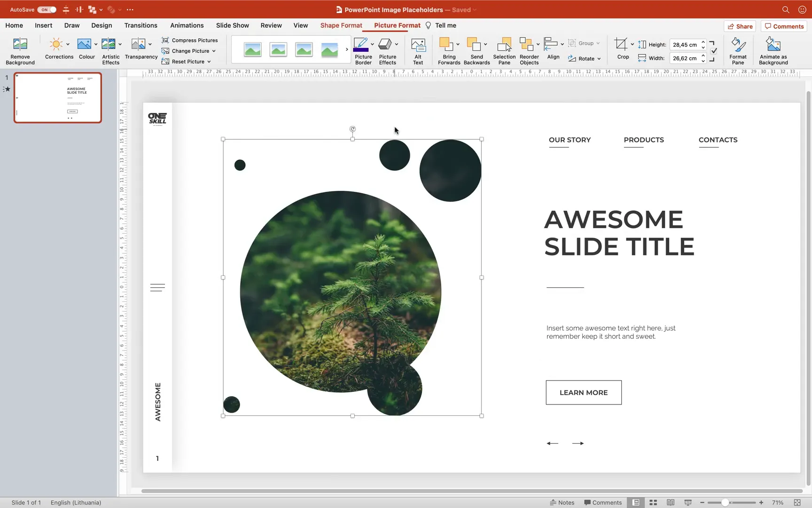Image resolution: width=812 pixels, height=508 pixels.
Task: Open the Picture Border color dropdown arrow
Action: (x=372, y=44)
